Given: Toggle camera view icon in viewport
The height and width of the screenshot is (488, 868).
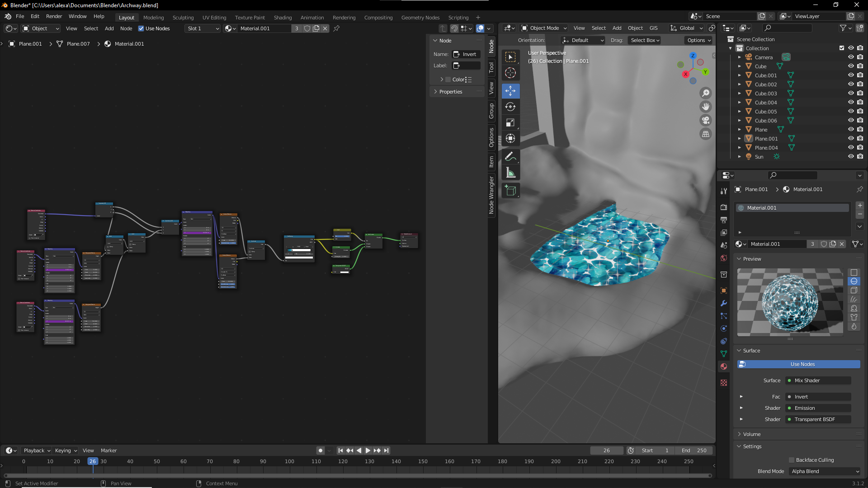Looking at the screenshot, I should [705, 120].
